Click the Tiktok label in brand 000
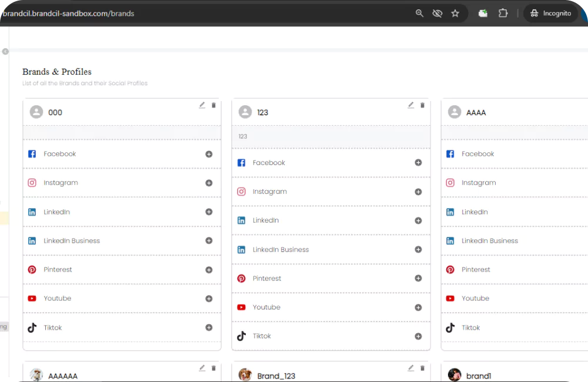The image size is (588, 382). [x=52, y=328]
